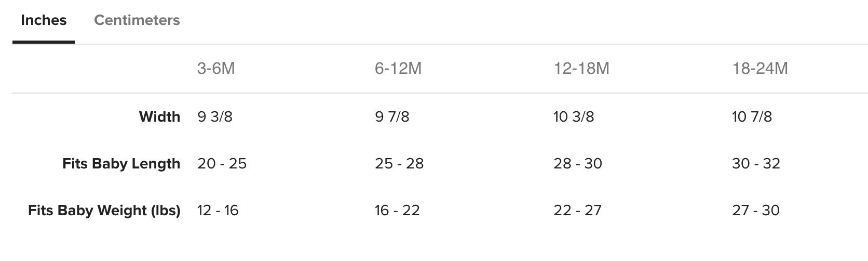Click the 10 3/8 width value
The image size is (868, 261).
[x=574, y=116]
